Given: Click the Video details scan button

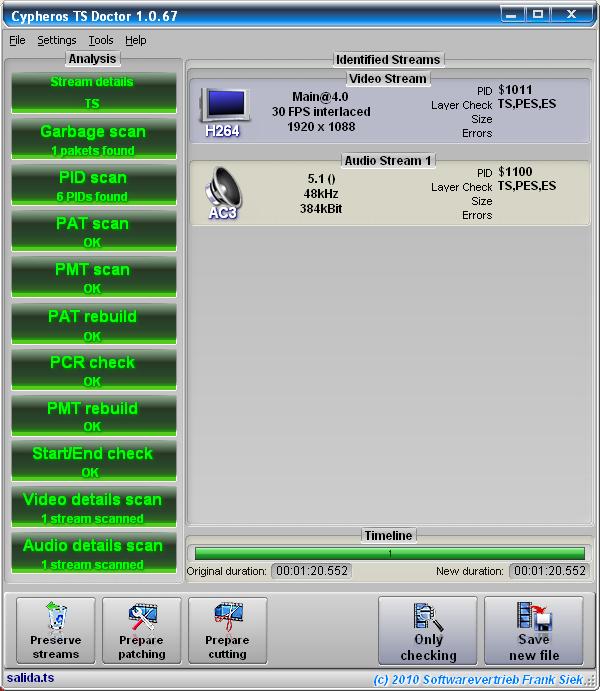Looking at the screenshot, I should 93,507.
